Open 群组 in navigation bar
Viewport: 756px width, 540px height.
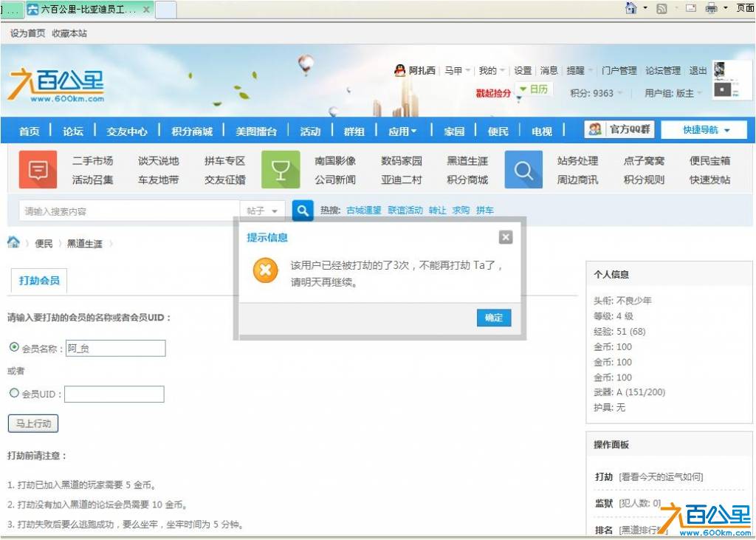354,131
